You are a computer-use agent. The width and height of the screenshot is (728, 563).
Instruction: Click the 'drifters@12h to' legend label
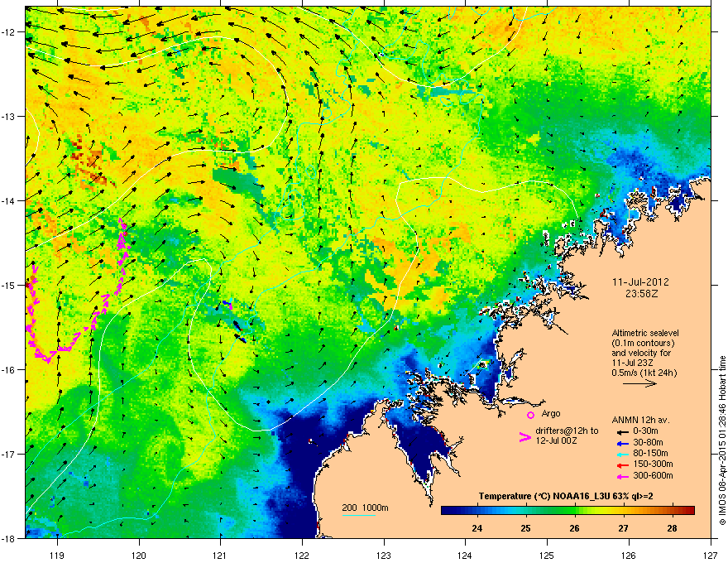567,431
